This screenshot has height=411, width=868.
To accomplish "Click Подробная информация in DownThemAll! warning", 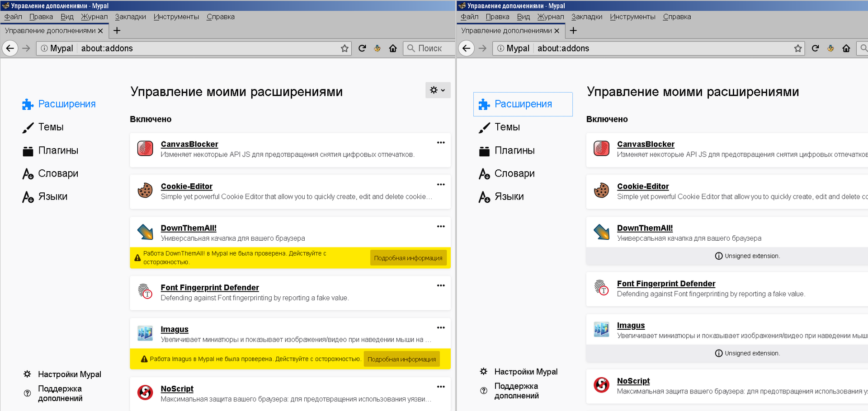I will pyautogui.click(x=408, y=258).
